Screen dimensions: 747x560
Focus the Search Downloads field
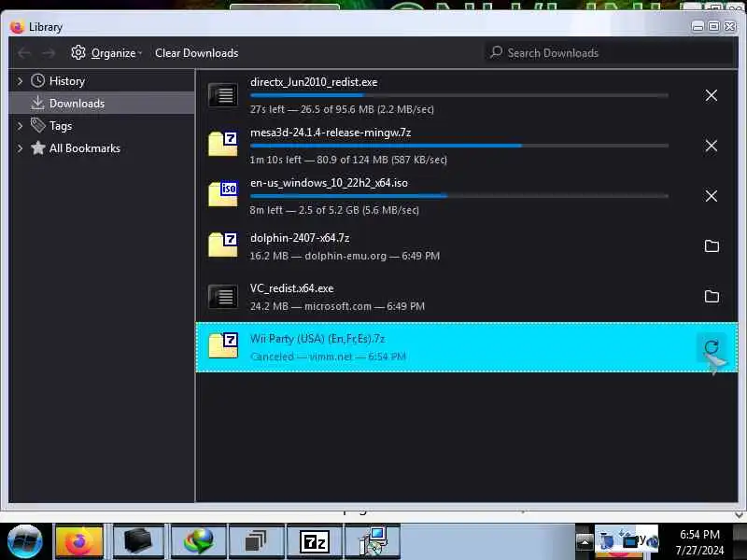(610, 52)
